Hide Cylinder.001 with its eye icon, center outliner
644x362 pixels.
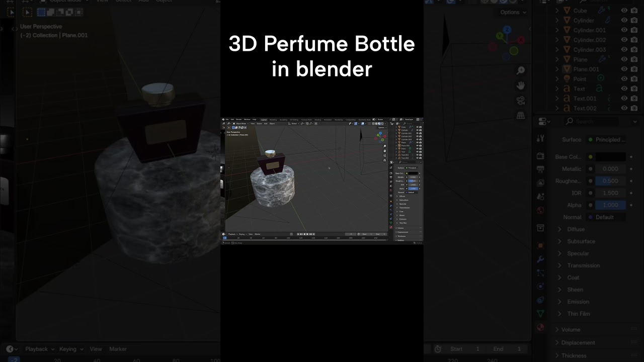click(x=418, y=133)
